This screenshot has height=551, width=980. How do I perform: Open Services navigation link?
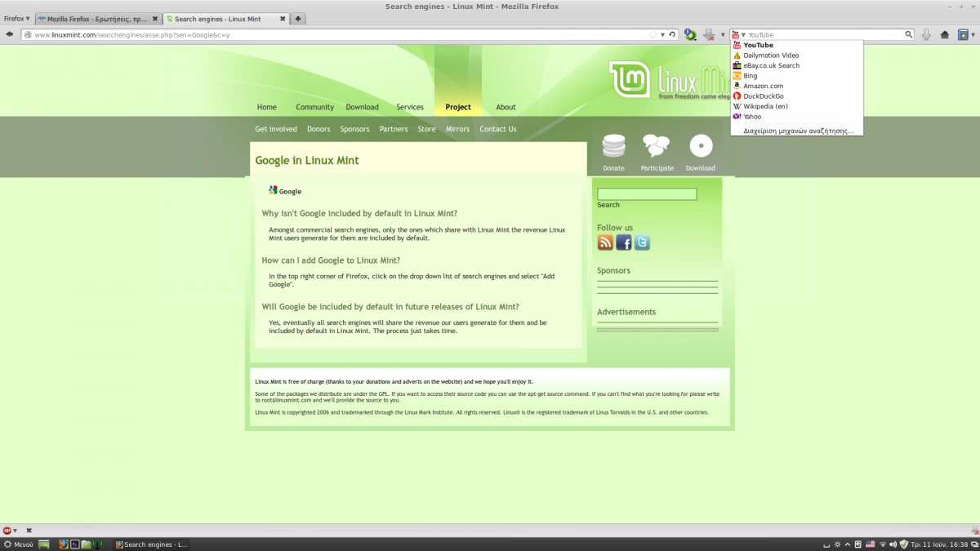pyautogui.click(x=410, y=107)
